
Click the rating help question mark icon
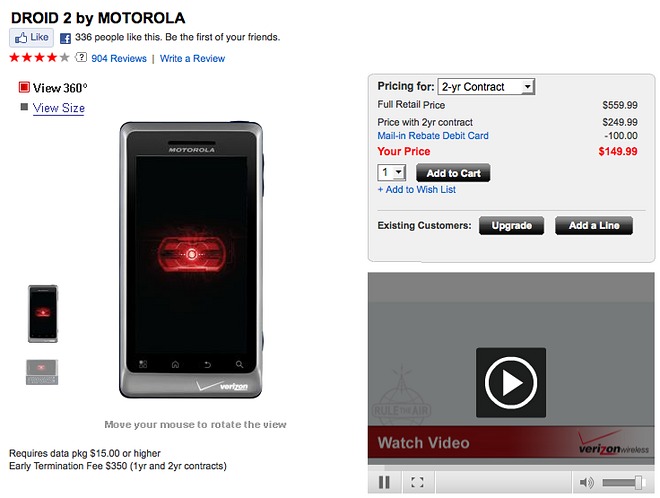tap(81, 57)
